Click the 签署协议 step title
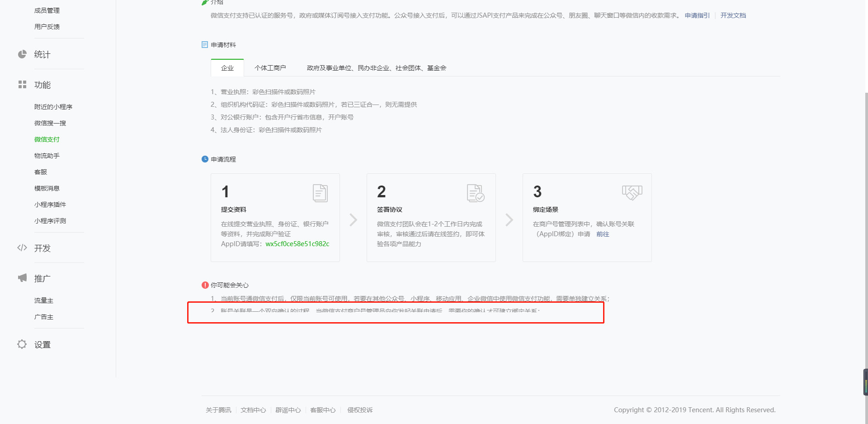 click(390, 210)
